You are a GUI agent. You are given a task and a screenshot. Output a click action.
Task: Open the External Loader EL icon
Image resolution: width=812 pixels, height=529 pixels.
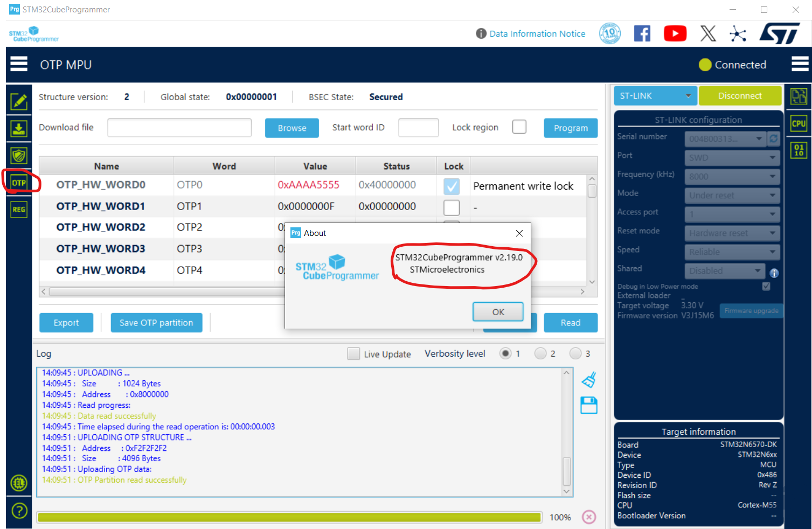point(19,483)
